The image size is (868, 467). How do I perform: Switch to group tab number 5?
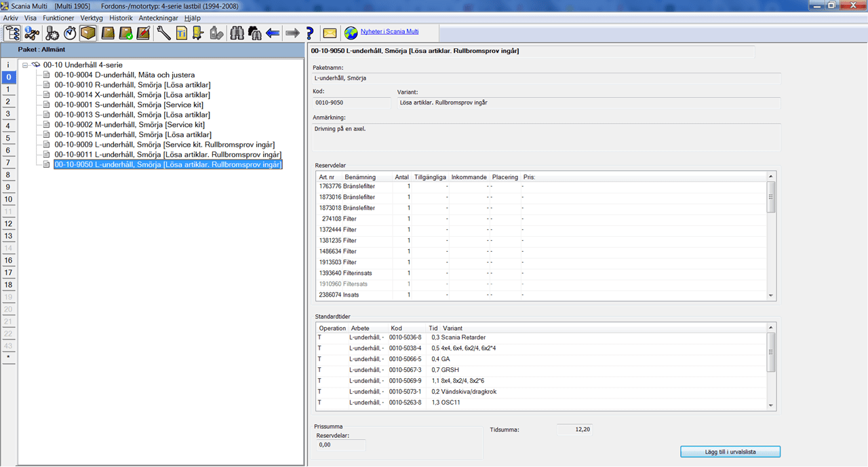[x=8, y=138]
